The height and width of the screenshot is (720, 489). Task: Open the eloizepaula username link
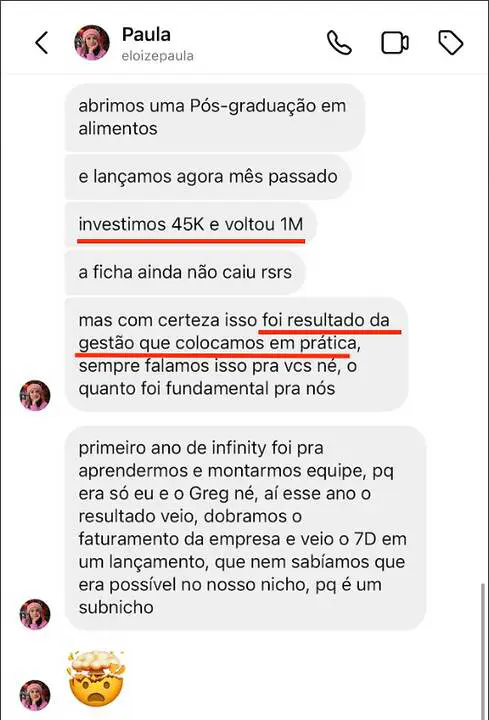157,56
